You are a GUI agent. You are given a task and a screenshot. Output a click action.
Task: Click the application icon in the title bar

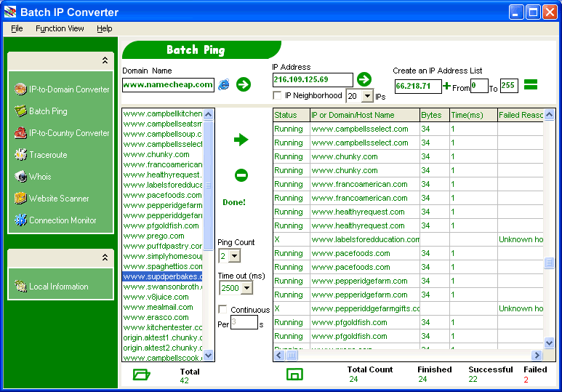pos(10,12)
